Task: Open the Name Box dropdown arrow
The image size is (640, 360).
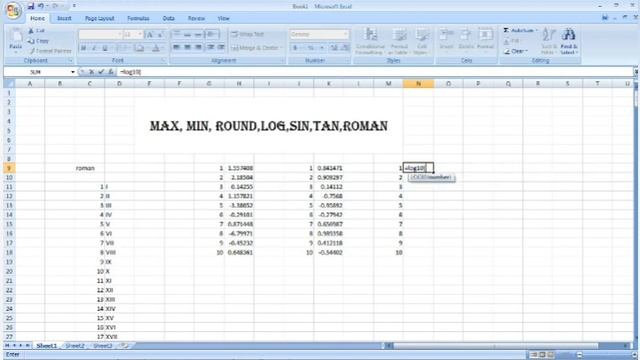Action: tap(73, 72)
